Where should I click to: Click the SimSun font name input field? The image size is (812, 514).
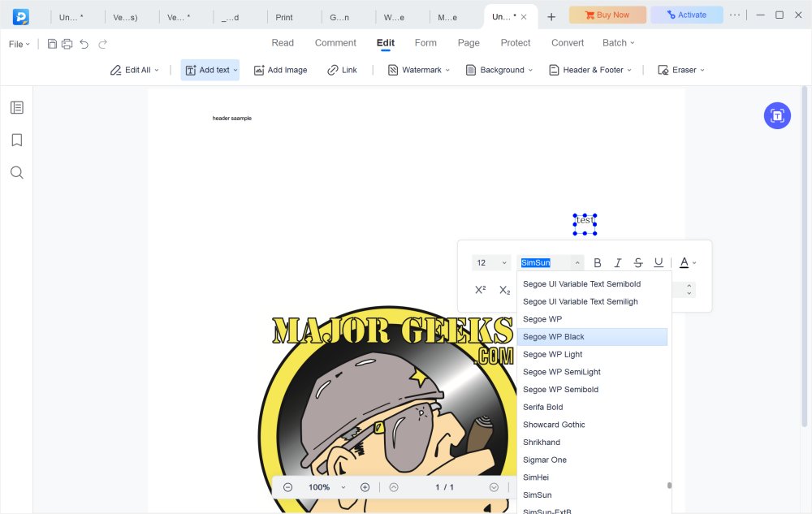click(x=545, y=263)
